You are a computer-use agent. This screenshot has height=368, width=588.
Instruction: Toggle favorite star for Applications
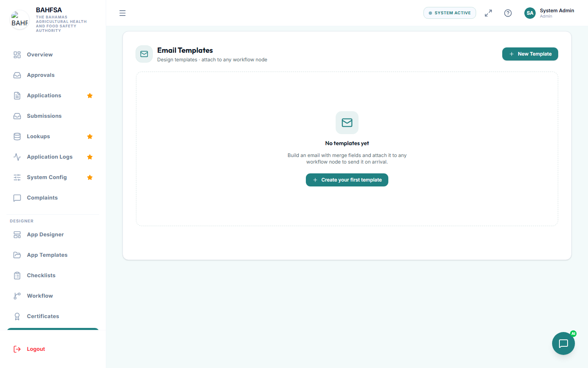pyautogui.click(x=90, y=96)
